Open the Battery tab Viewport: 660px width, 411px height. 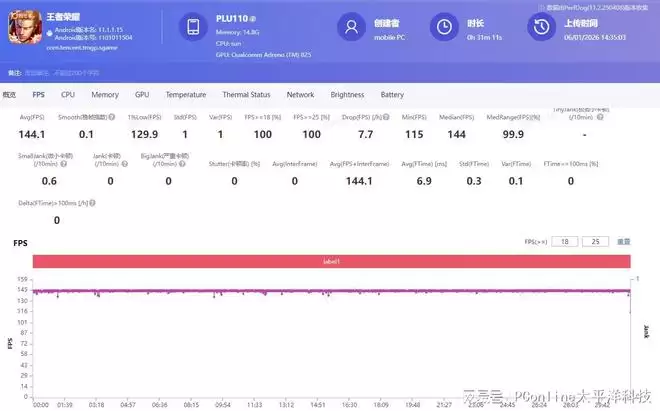392,95
